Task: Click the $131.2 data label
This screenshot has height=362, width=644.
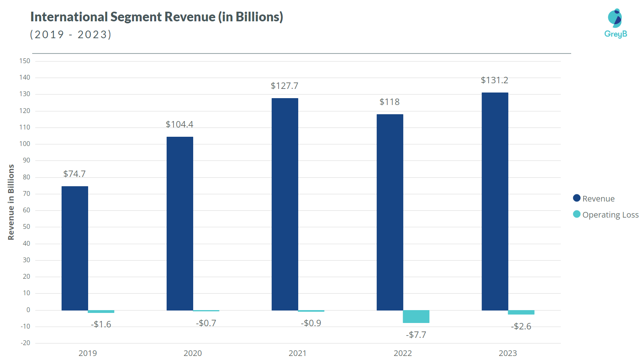Action: point(494,80)
